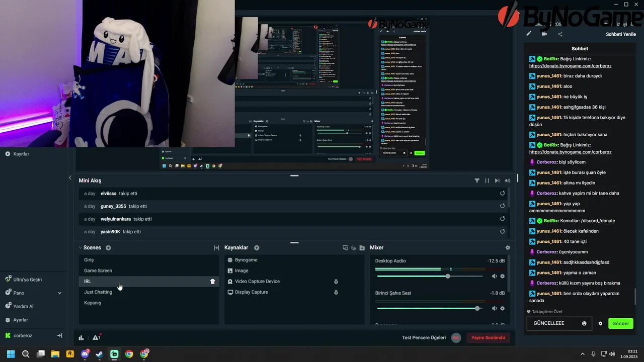Expand the Pano sidebar dropdown

pos(60,293)
